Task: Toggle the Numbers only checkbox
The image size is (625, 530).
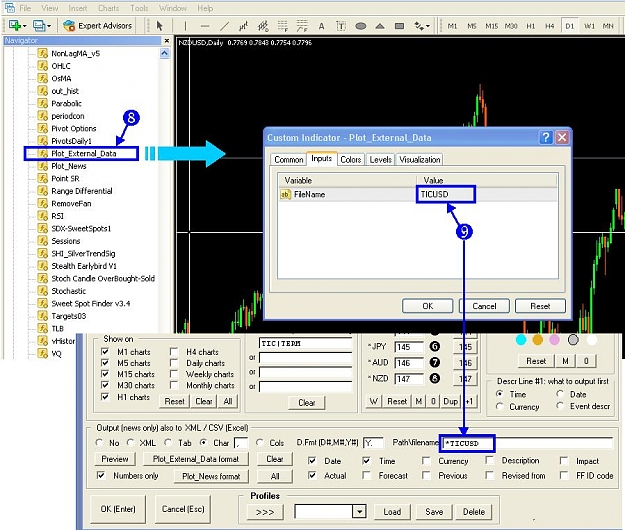Action: tap(101, 475)
